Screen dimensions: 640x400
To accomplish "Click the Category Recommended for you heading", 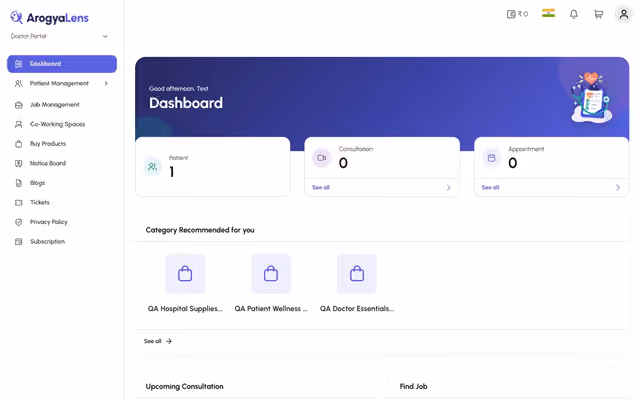I will tap(200, 230).
